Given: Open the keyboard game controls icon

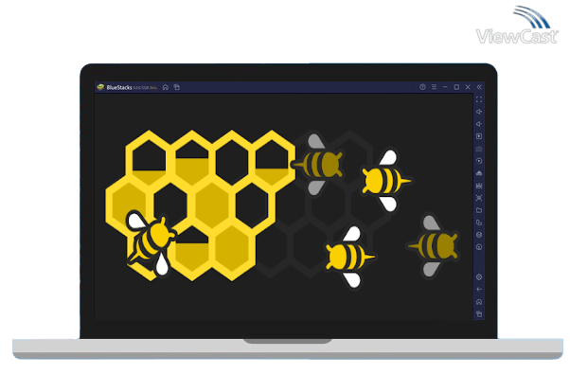Looking at the screenshot, I should tap(479, 149).
